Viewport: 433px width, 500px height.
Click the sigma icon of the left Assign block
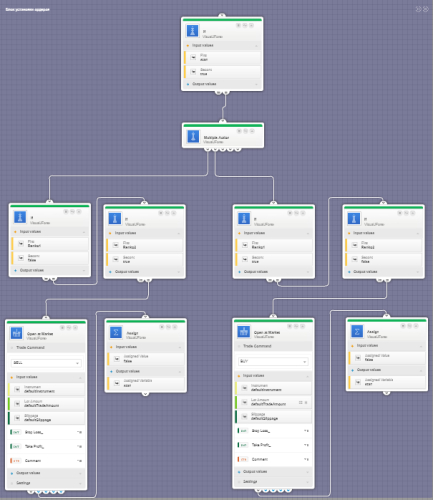pos(116,332)
